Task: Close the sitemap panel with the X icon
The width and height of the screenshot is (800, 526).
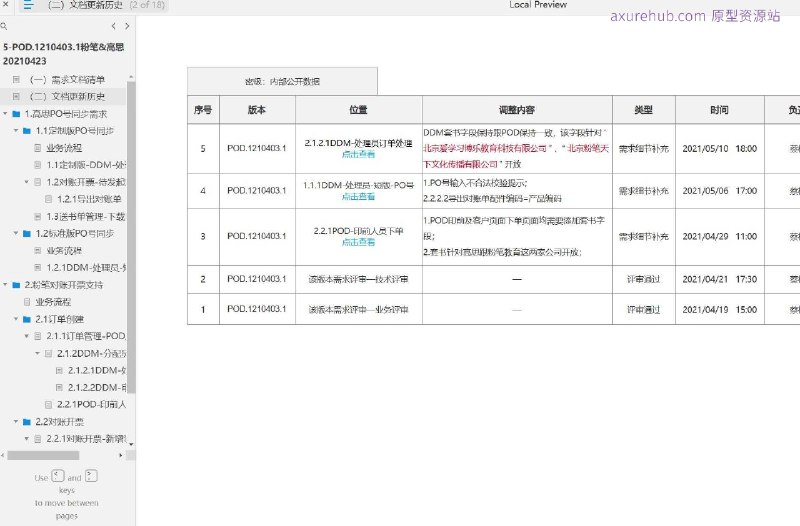Action: point(5,5)
